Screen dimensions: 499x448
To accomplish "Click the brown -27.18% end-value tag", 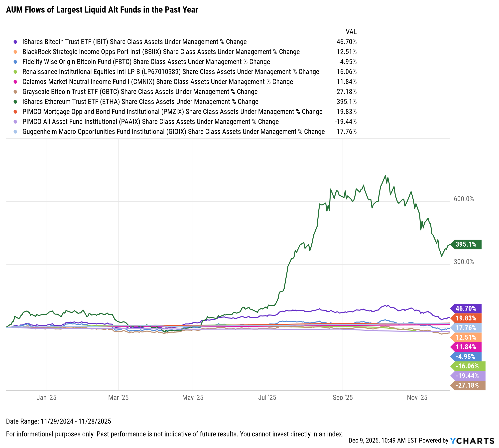I will (467, 385).
